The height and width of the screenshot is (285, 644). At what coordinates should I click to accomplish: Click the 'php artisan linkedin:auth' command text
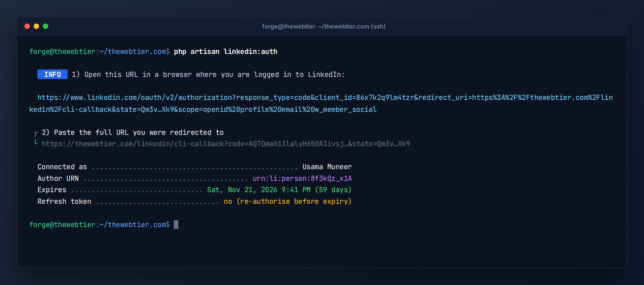(225, 51)
